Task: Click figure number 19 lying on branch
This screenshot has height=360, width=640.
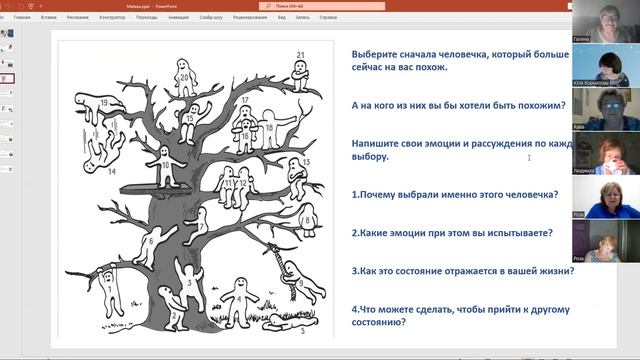Action: point(99,106)
